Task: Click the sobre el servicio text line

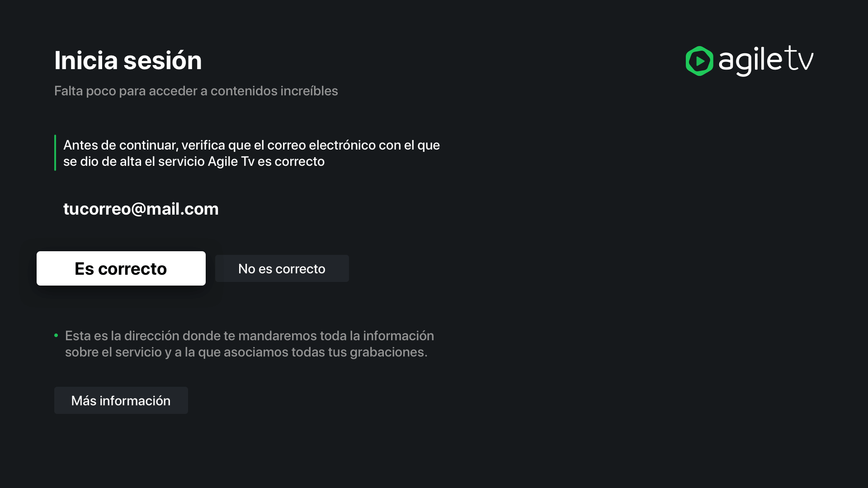Action: 246,352
